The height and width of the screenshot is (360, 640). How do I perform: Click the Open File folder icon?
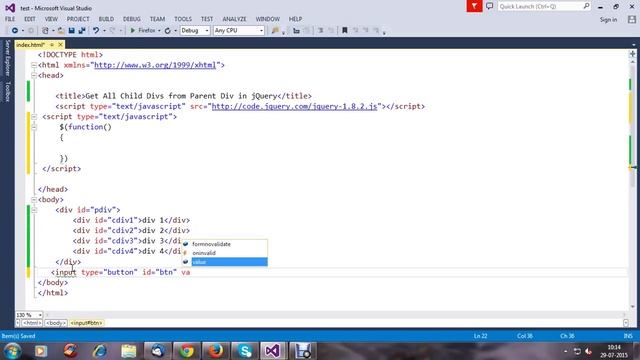pos(61,31)
